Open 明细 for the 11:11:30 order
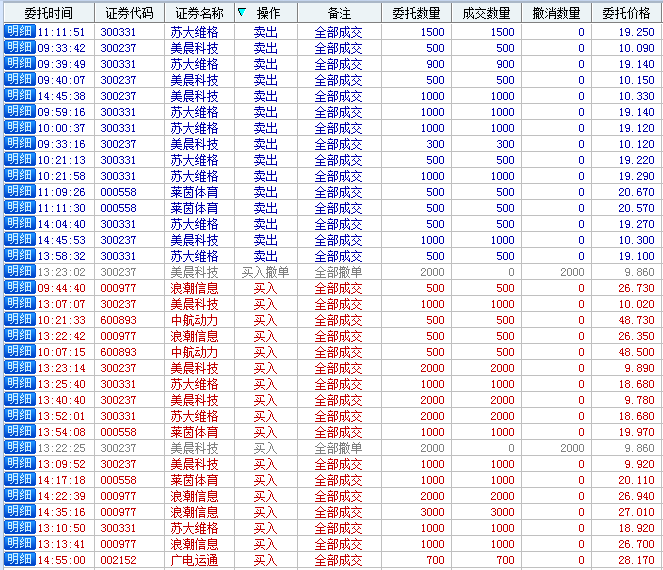 click(x=19, y=208)
